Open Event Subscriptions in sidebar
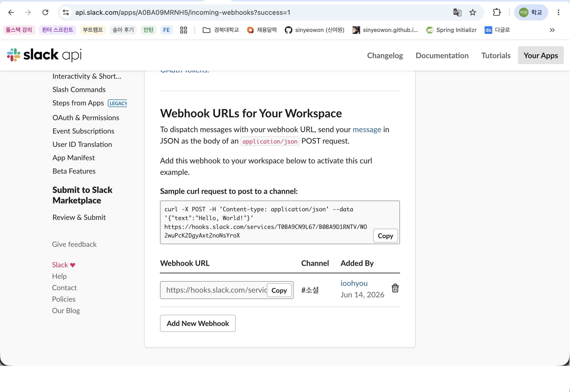The width and height of the screenshot is (570, 392). (83, 131)
